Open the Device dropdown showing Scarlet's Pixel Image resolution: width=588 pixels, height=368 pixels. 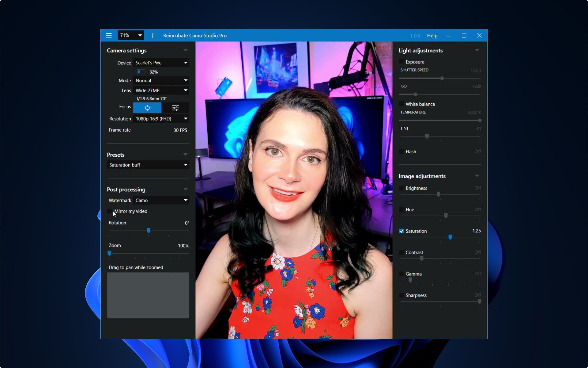pos(161,63)
